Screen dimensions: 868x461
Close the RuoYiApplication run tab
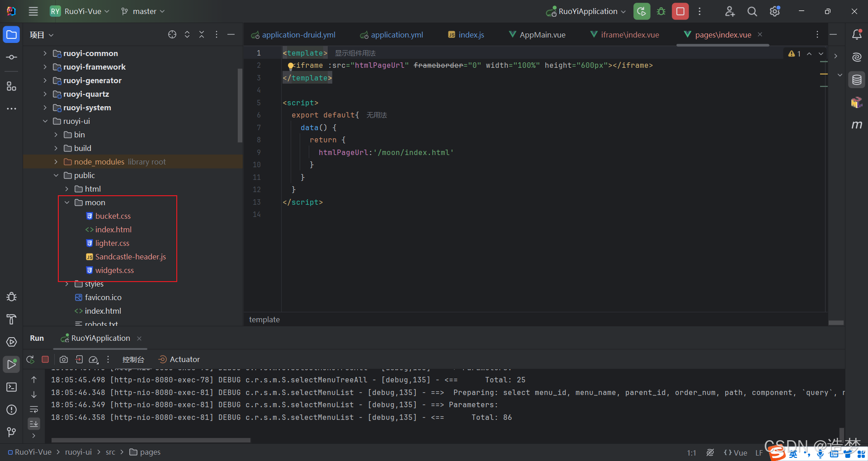coord(139,339)
